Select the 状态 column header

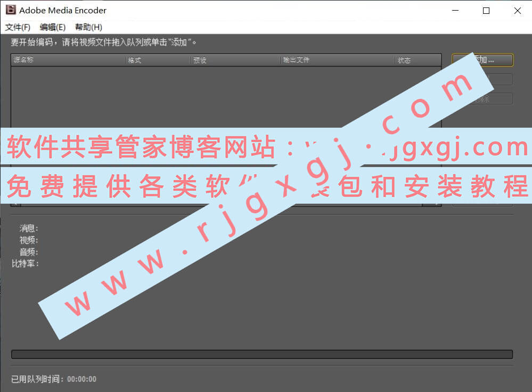coord(419,60)
